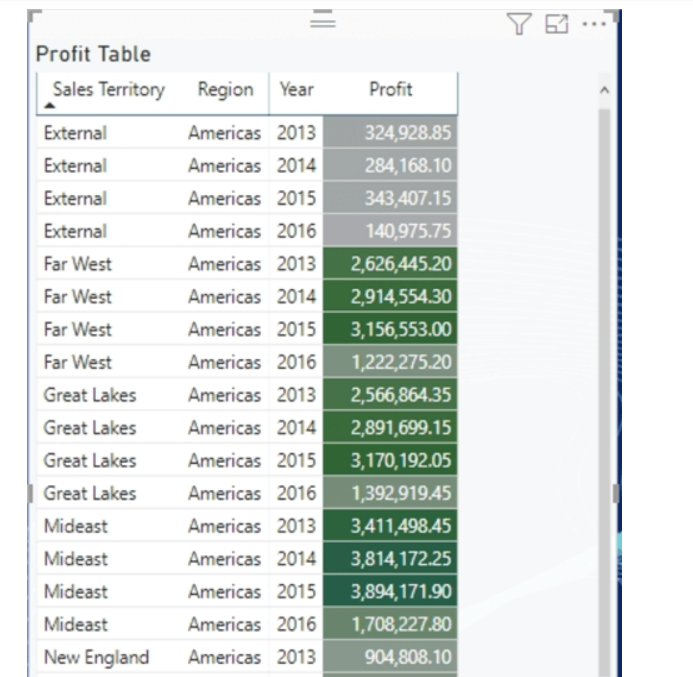Click Mideast in the 2013 row
This screenshot has height=677, width=693.
pyautogui.click(x=76, y=526)
